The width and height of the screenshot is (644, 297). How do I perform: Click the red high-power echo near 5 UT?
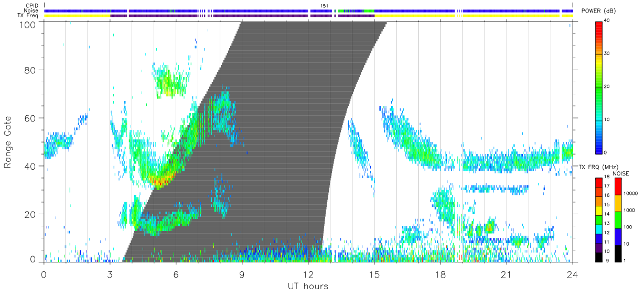pos(160,181)
